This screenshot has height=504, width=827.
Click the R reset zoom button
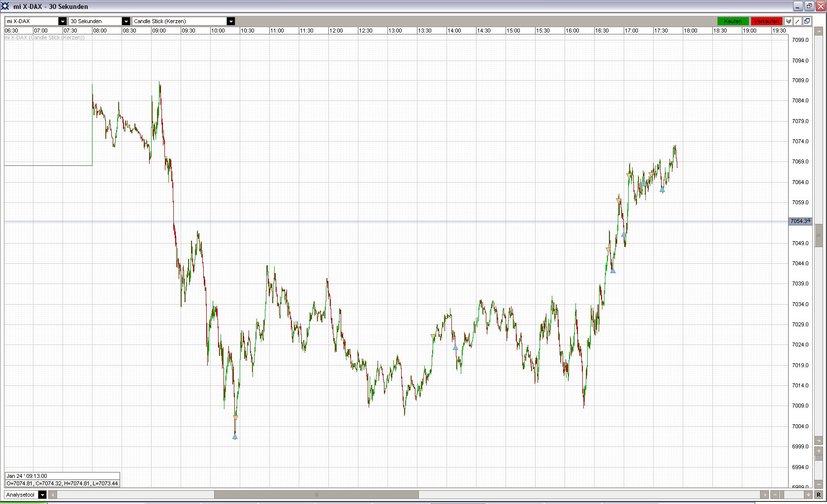(819, 495)
